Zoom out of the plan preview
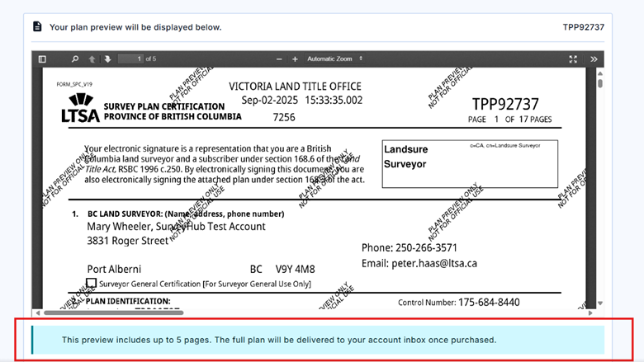Screen dimensions: 644x362 point(281,59)
